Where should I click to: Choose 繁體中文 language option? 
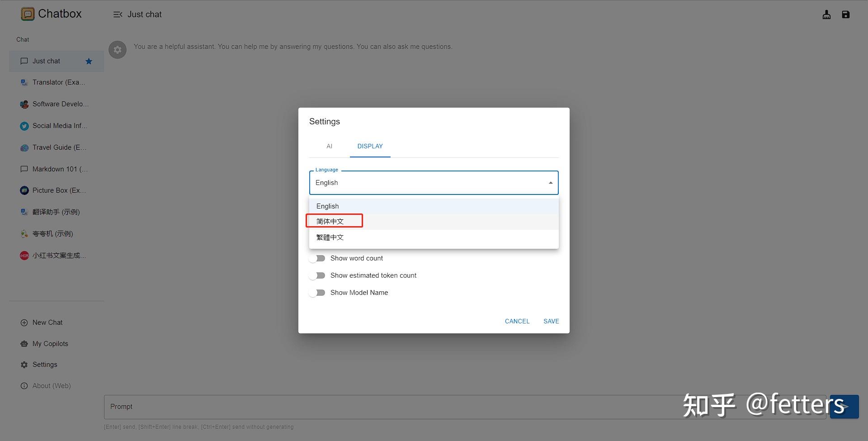(330, 237)
